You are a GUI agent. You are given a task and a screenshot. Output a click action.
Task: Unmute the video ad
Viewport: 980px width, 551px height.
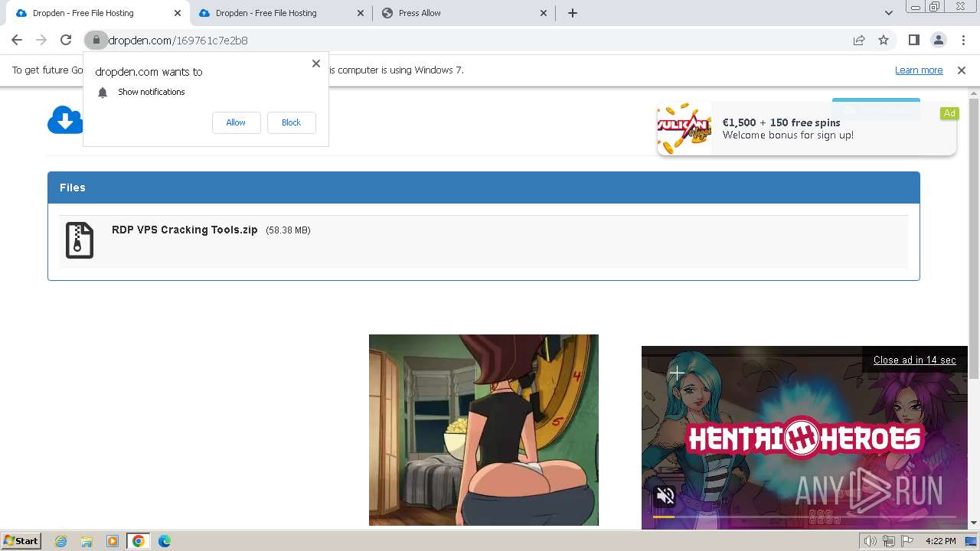665,496
